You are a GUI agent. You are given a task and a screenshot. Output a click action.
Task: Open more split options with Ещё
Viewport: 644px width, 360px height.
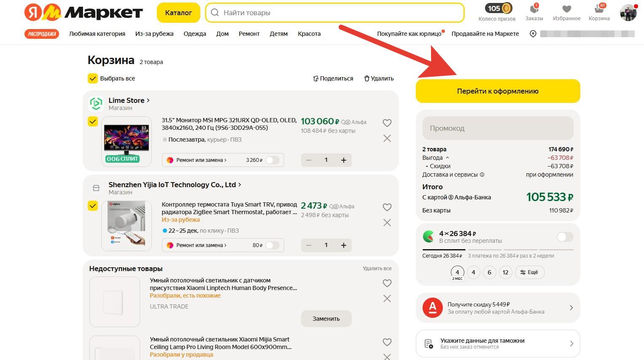click(530, 272)
